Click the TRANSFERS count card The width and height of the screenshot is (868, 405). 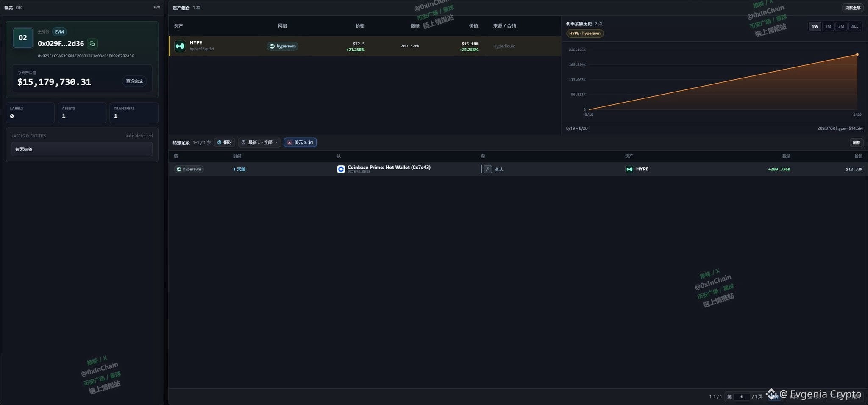pyautogui.click(x=134, y=113)
